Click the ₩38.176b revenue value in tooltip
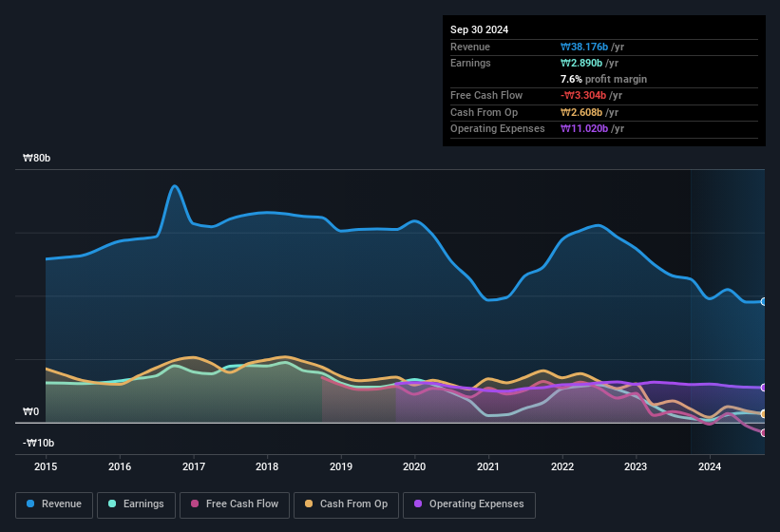The width and height of the screenshot is (780, 532). coord(584,47)
